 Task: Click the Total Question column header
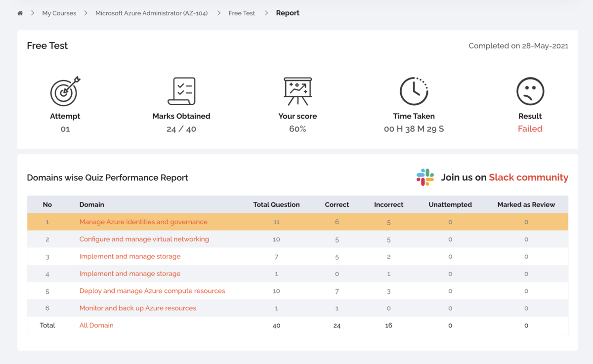[x=276, y=204]
